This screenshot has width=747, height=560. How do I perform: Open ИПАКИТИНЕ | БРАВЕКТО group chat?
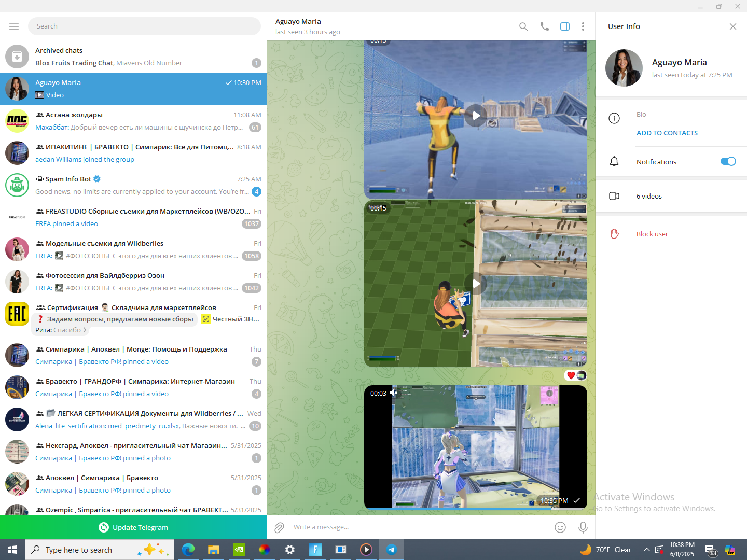coord(133,153)
